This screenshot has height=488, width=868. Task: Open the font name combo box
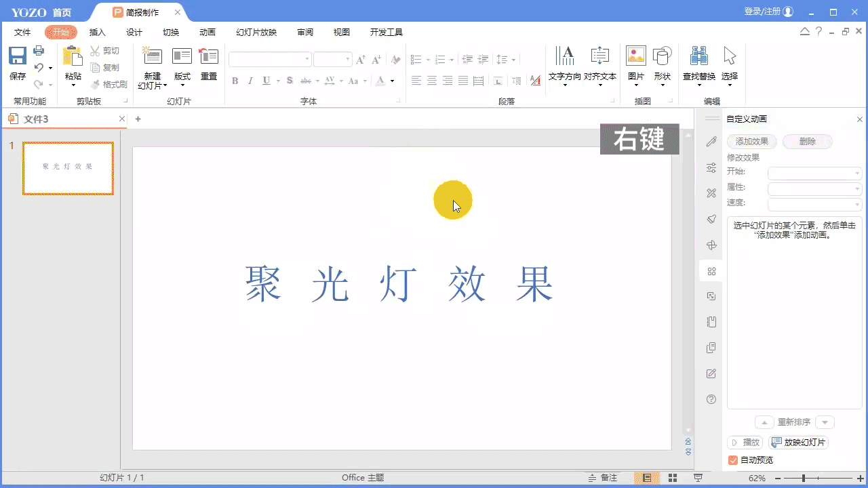tap(270, 60)
